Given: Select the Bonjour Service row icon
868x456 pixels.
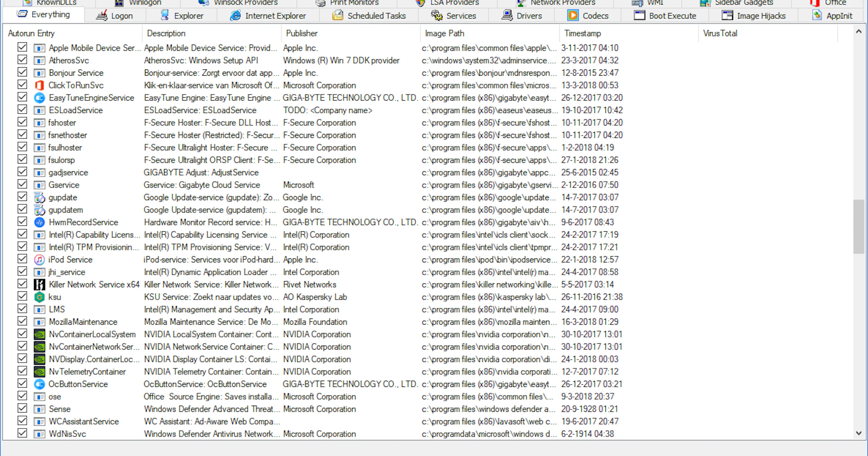Looking at the screenshot, I should (x=39, y=73).
